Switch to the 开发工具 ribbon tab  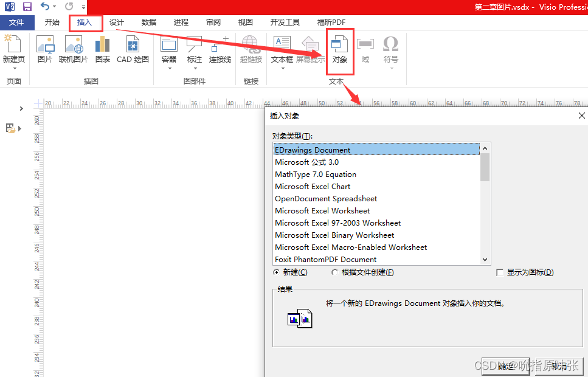(285, 22)
